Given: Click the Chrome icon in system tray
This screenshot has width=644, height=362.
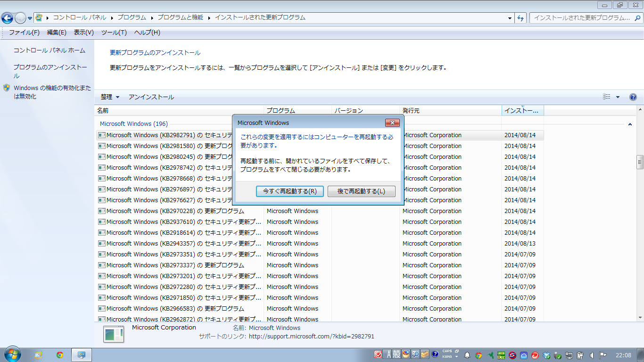Looking at the screenshot, I should [x=479, y=355].
